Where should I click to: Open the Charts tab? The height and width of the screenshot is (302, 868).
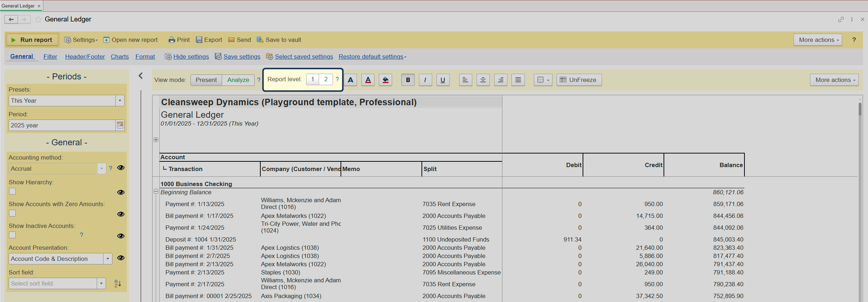click(120, 57)
